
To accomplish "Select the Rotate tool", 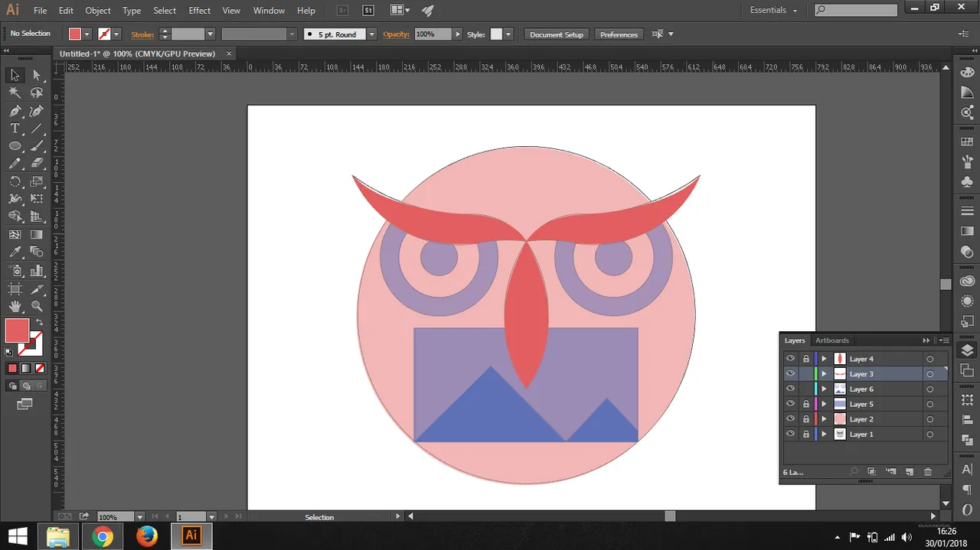I will (15, 182).
